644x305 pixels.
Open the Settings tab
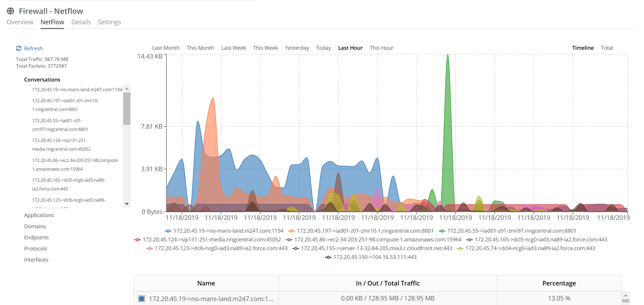[x=109, y=22]
